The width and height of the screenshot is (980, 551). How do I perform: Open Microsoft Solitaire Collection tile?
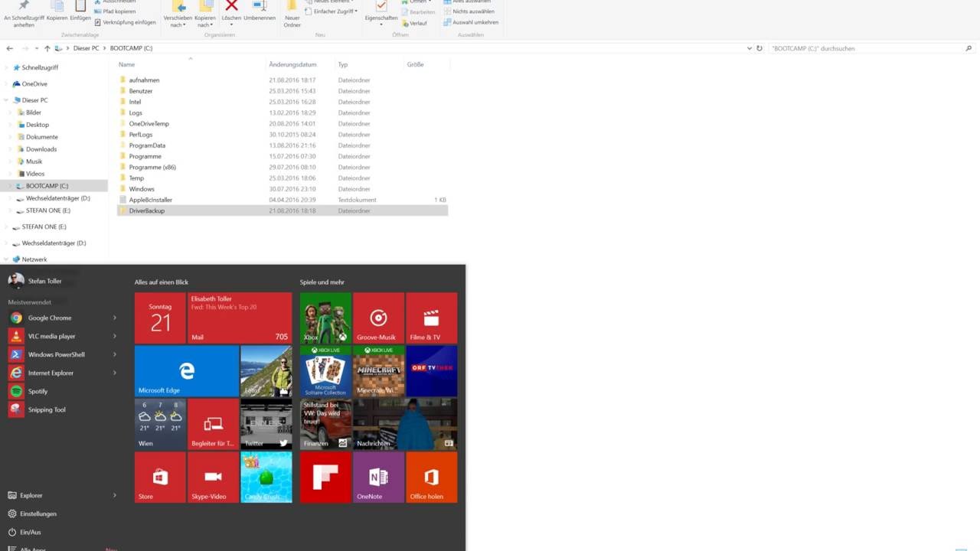(325, 371)
